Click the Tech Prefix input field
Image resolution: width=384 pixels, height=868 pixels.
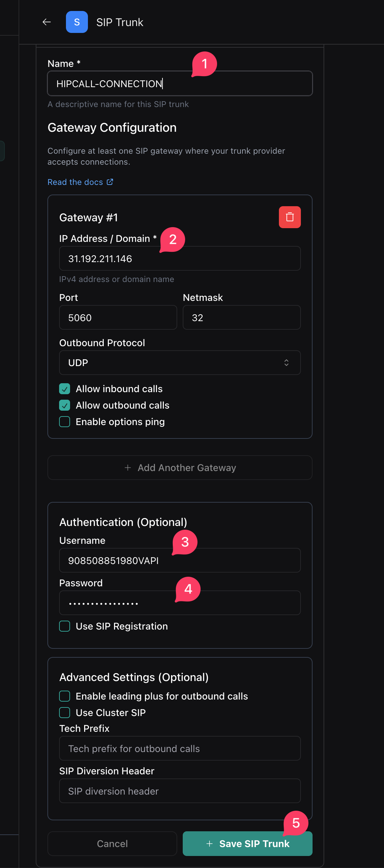point(180,749)
